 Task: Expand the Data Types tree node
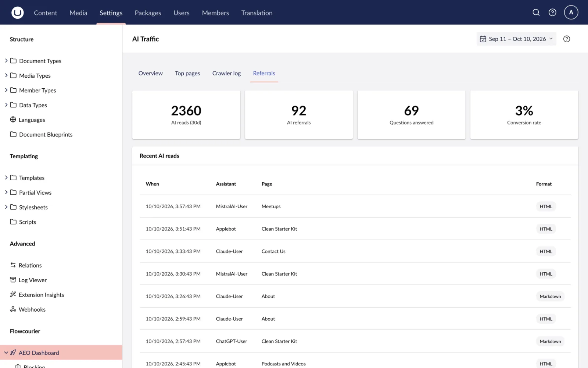pyautogui.click(x=6, y=105)
